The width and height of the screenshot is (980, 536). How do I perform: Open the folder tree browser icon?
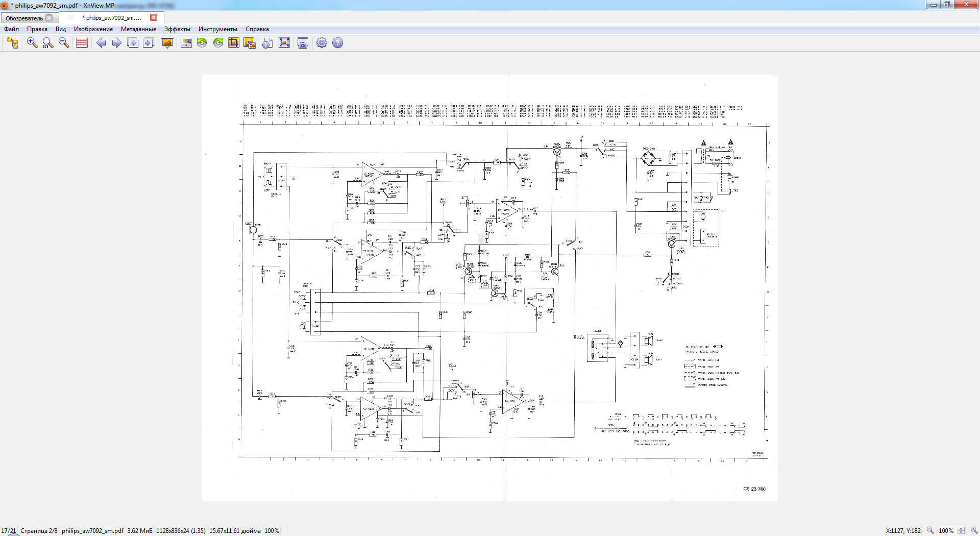[x=13, y=43]
